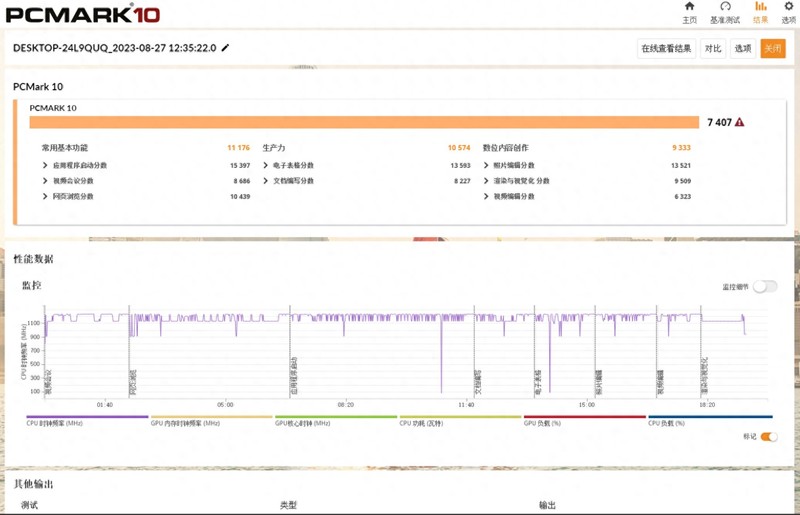Screen dimensions: 800x515
Task: Select the red GPU 负载 legend
Action: click(x=584, y=420)
